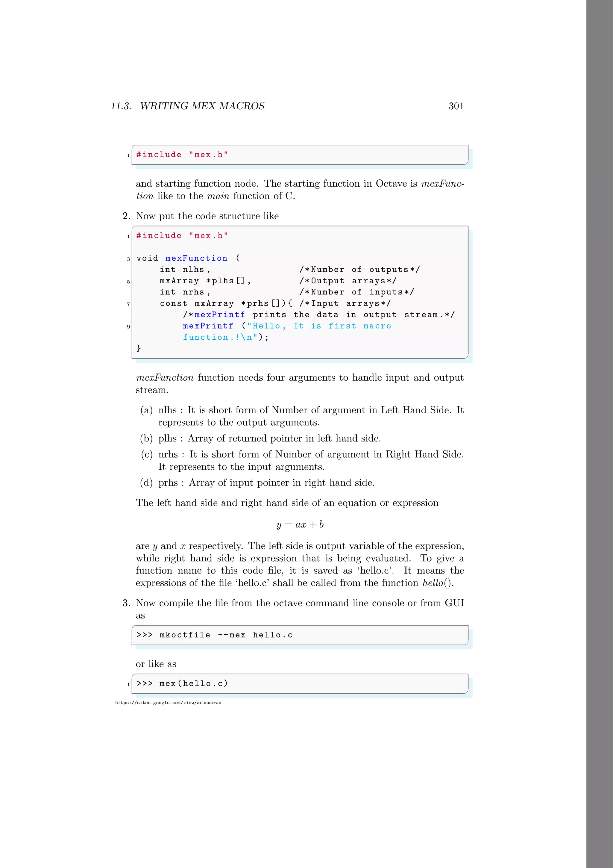Click 'int nlhs,' code line
Image resolution: width=613 pixels, height=868 pixels.
coord(185,270)
